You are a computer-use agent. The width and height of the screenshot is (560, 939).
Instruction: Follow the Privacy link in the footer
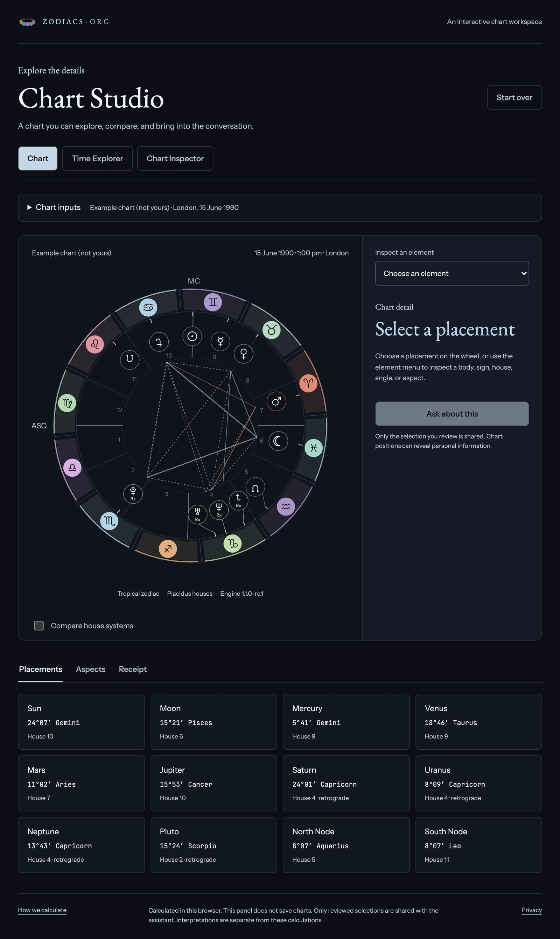(531, 910)
